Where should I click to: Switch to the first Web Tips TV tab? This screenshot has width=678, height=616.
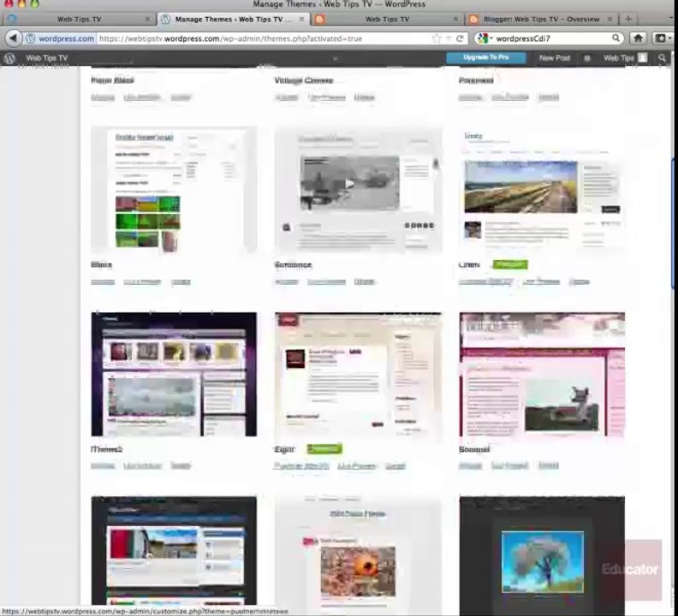point(79,19)
